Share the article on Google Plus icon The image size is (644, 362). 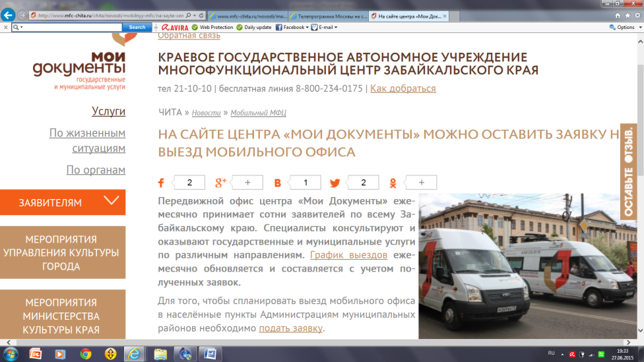tap(220, 183)
